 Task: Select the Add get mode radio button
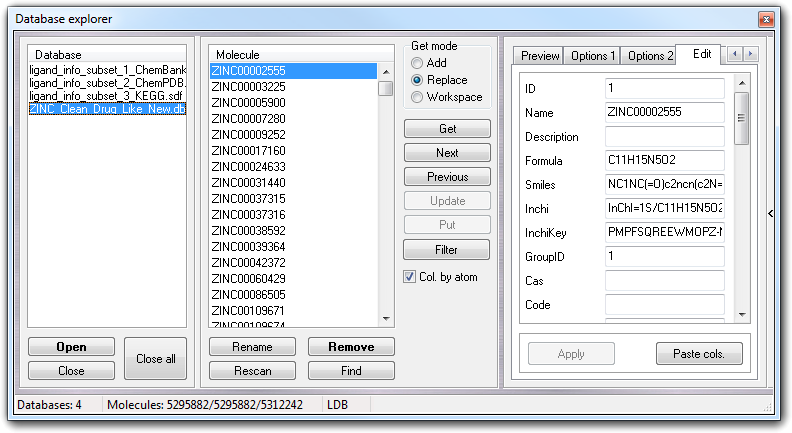click(417, 63)
